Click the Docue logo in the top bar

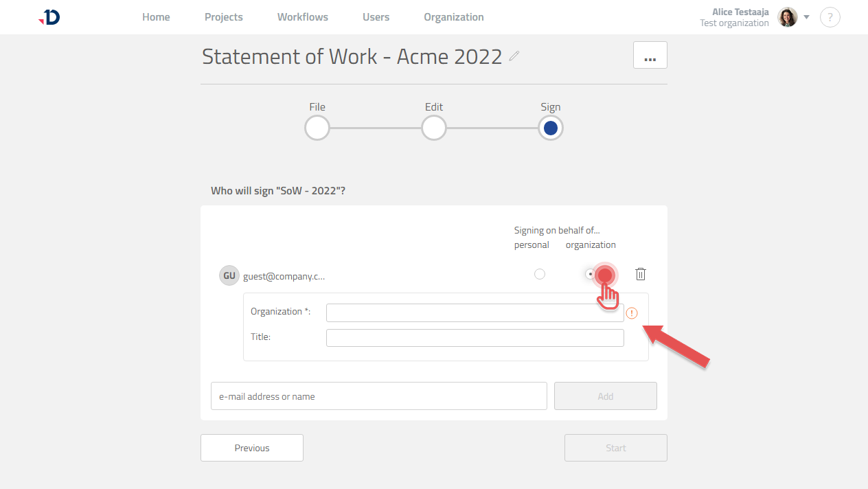click(x=48, y=17)
